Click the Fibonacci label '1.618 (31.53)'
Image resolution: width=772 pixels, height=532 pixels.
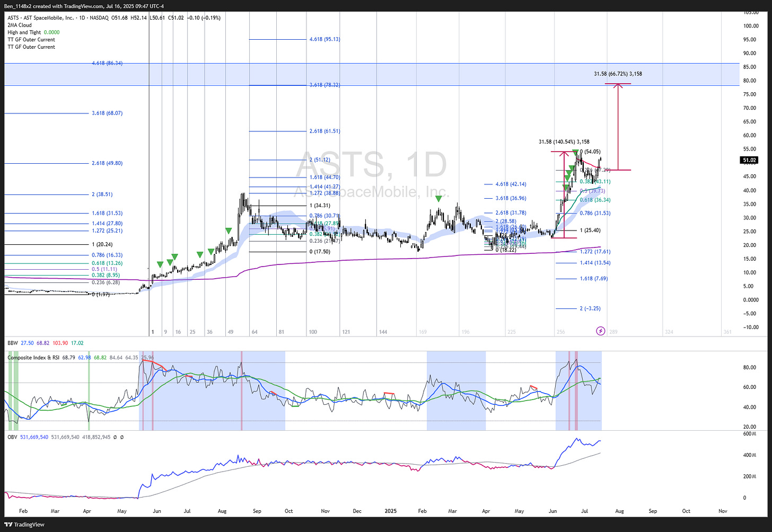(x=107, y=213)
